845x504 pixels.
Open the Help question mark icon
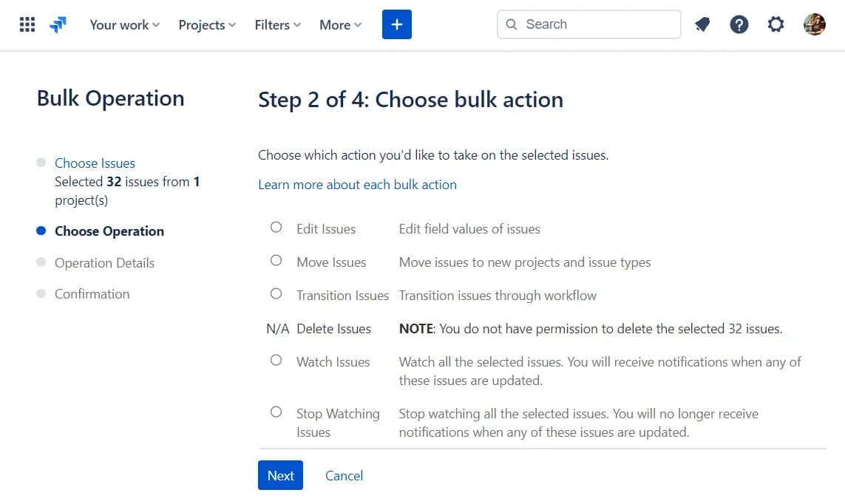[739, 24]
